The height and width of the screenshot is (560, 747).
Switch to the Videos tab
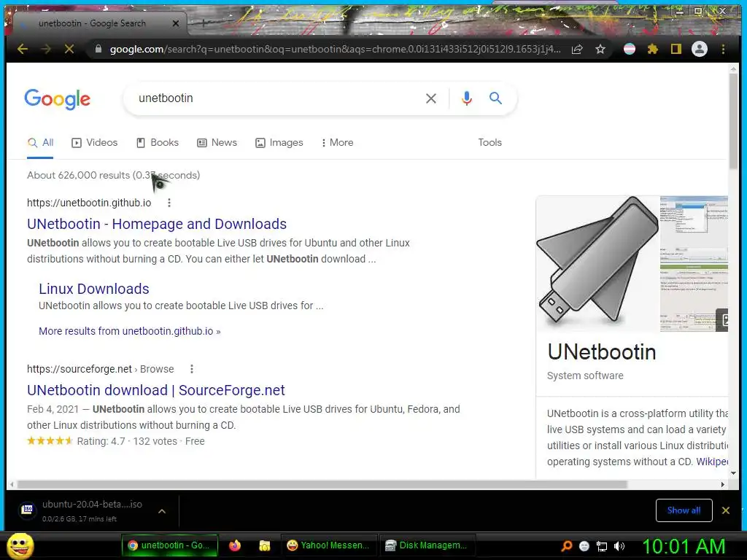click(x=94, y=142)
